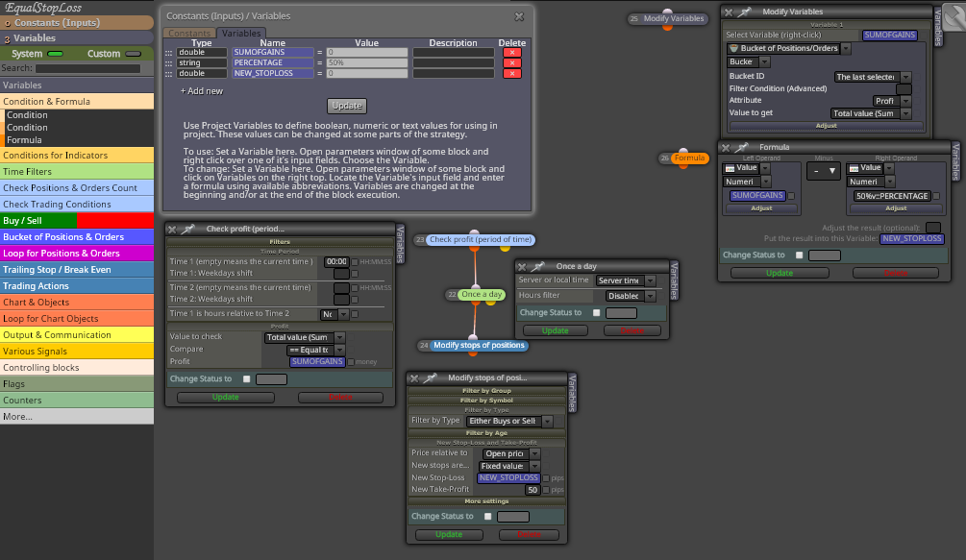Click pin icon on Once a day panel
This screenshot has width=966, height=560.
(538, 266)
